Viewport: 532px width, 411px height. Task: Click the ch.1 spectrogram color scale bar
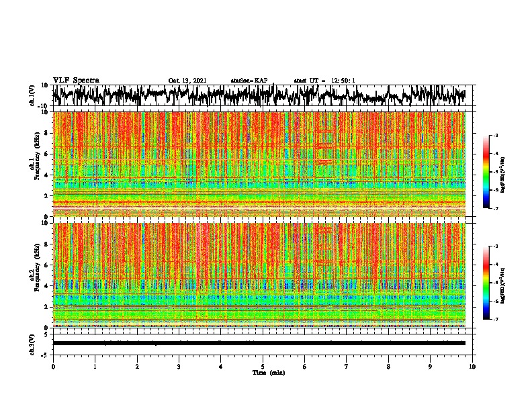(x=486, y=172)
